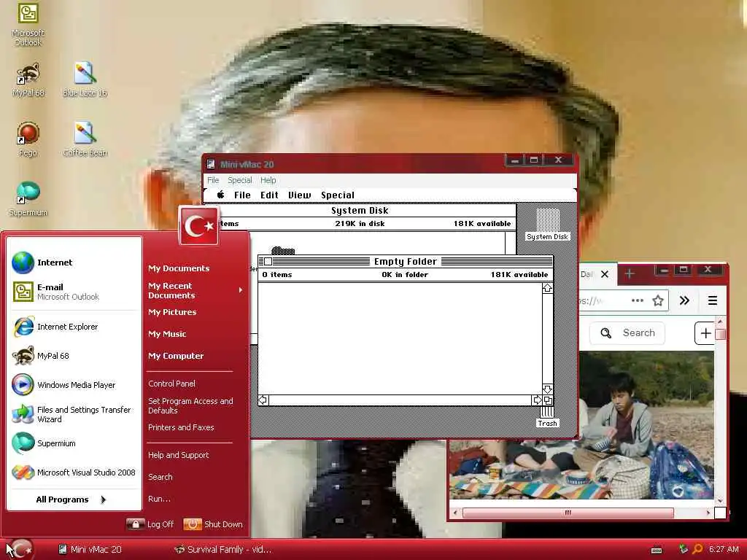This screenshot has width=747, height=560.
Task: Open the Run... dialog
Action: [x=159, y=499]
